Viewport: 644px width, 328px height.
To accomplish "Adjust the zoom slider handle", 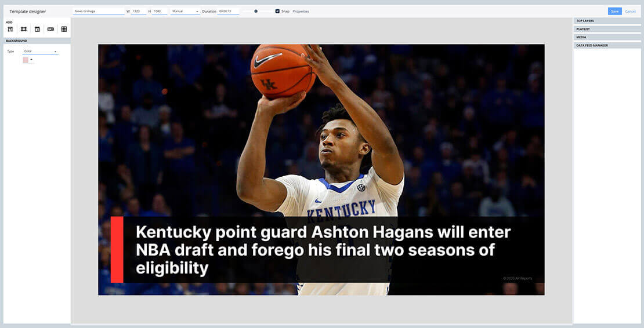I will [x=256, y=12].
